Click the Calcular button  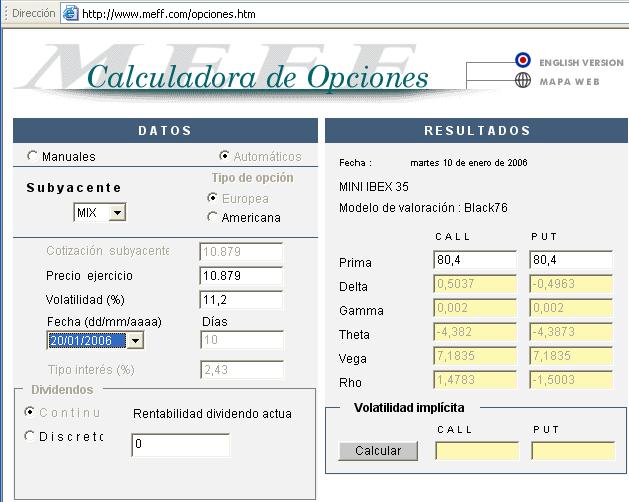378,451
